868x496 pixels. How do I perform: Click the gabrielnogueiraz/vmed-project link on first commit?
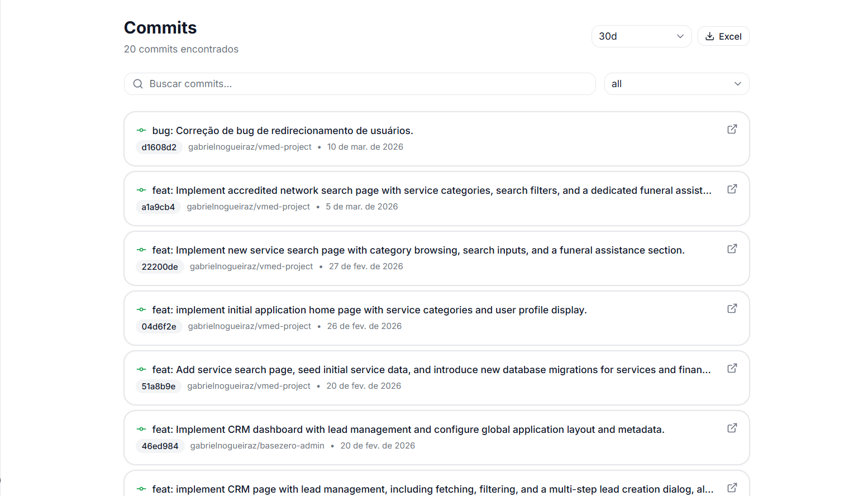250,146
